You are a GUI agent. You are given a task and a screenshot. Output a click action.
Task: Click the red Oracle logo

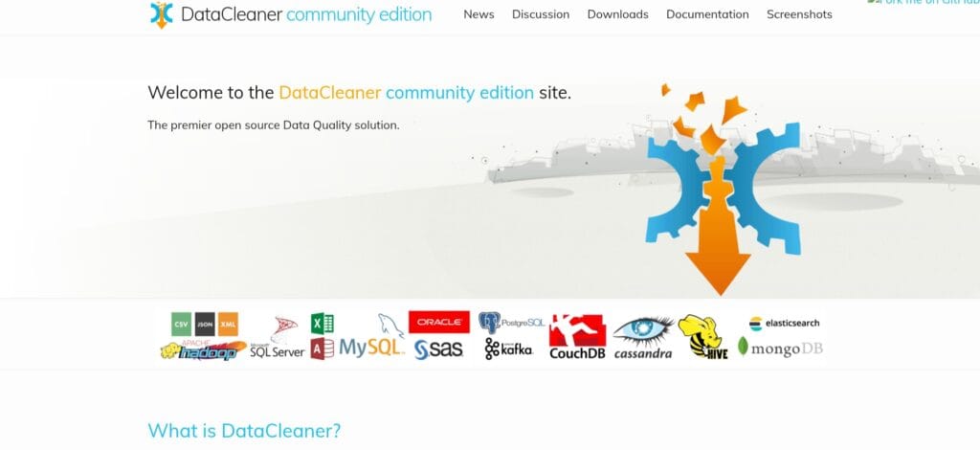pos(438,322)
